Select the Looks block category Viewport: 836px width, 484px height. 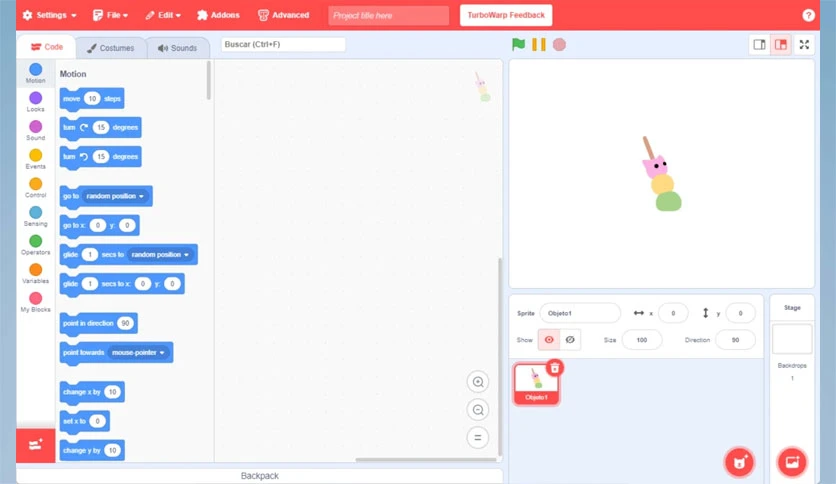36,102
